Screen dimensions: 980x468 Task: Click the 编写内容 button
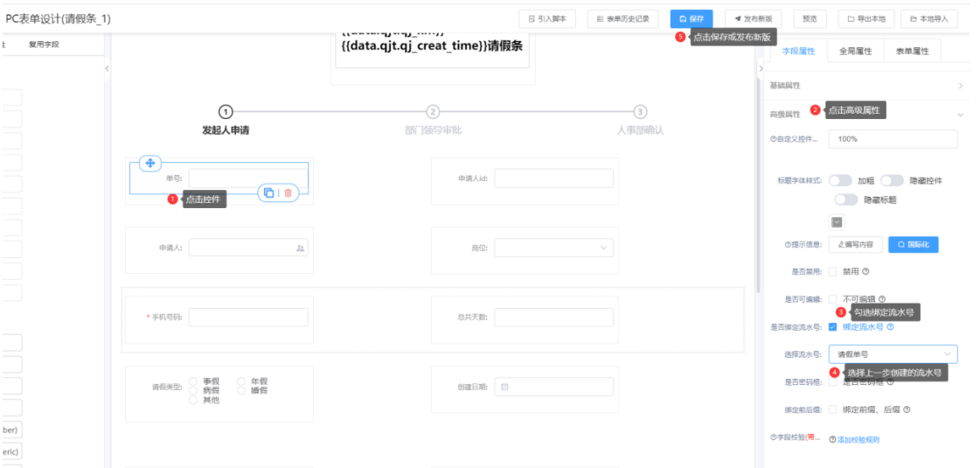(855, 245)
